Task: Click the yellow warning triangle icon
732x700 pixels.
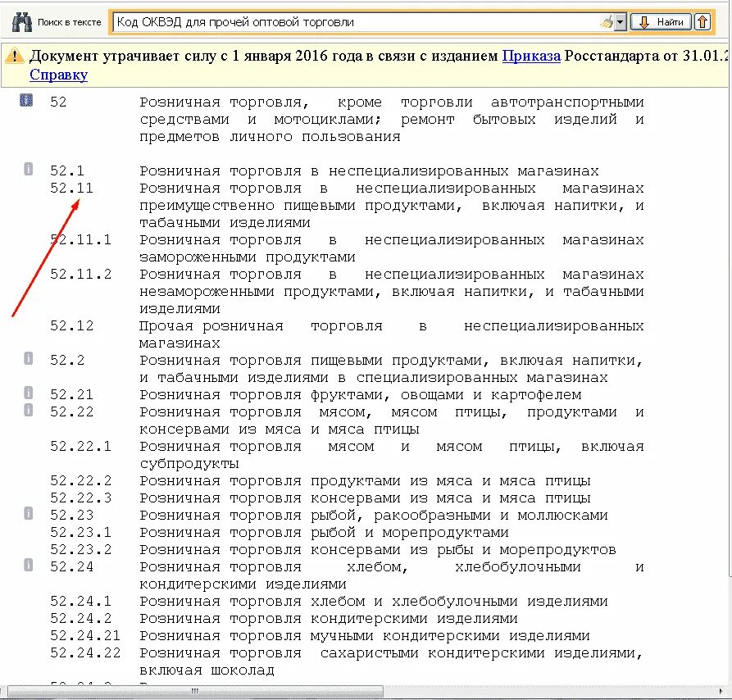Action: [x=15, y=56]
